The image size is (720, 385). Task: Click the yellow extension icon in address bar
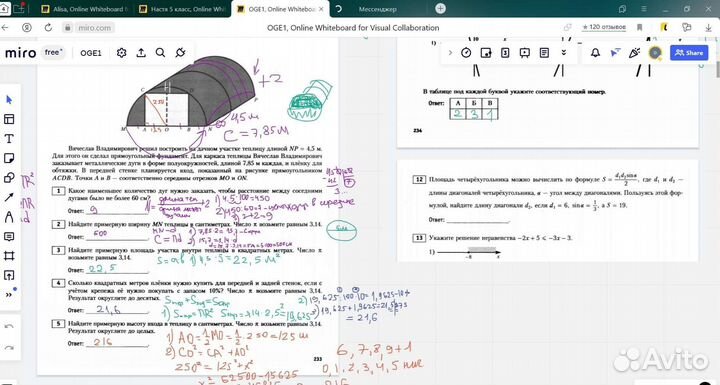[664, 28]
